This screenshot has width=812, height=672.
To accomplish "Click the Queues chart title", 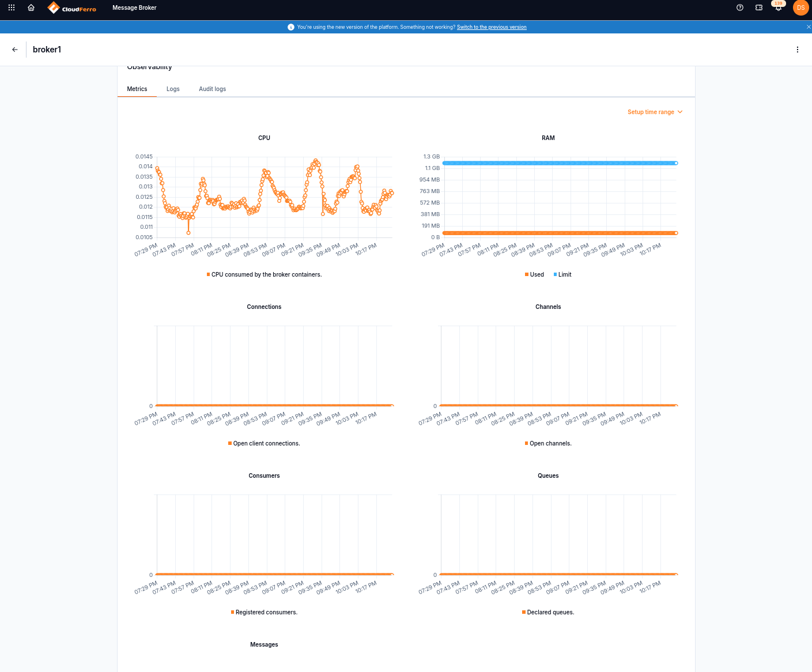I will tap(548, 475).
